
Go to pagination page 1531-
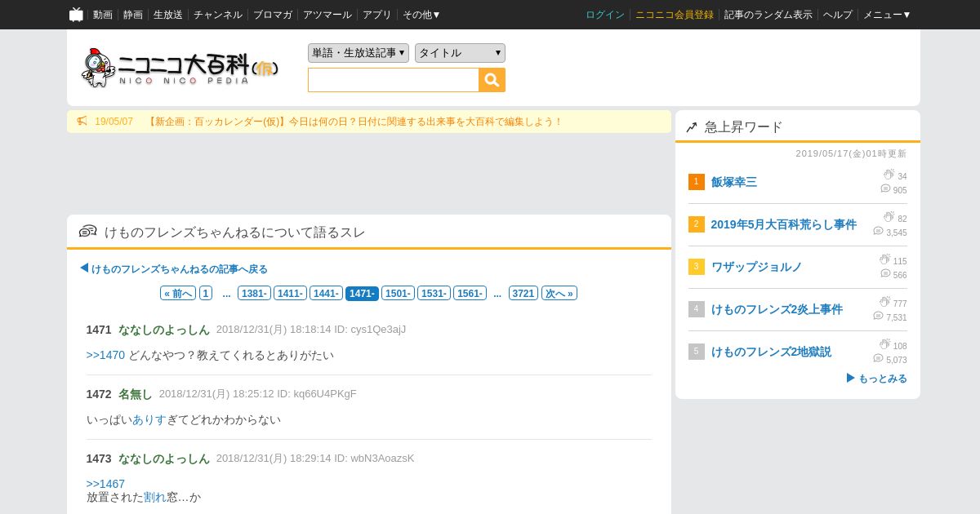(434, 293)
